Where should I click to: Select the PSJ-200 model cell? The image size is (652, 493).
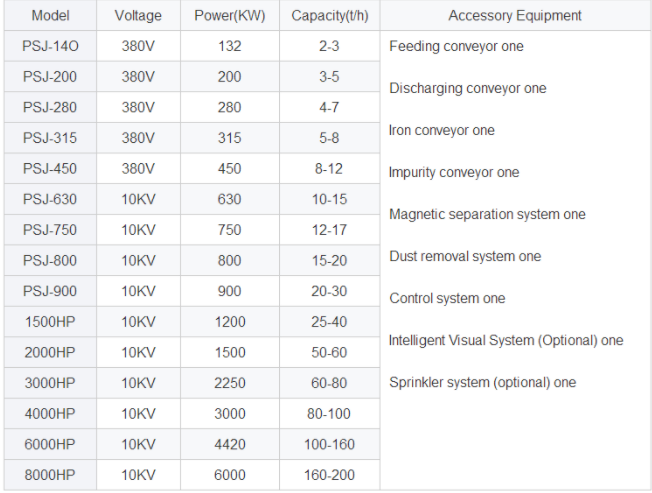[x=50, y=76]
